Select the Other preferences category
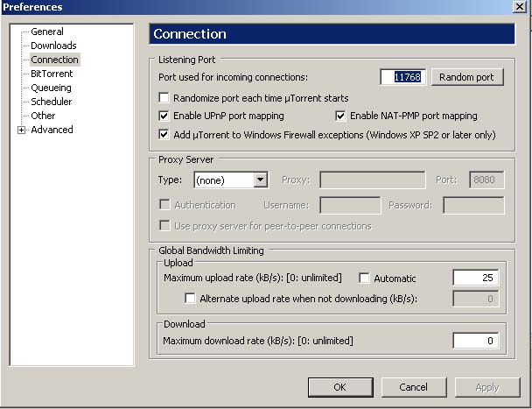Screen dimensions: 532x409 43,116
